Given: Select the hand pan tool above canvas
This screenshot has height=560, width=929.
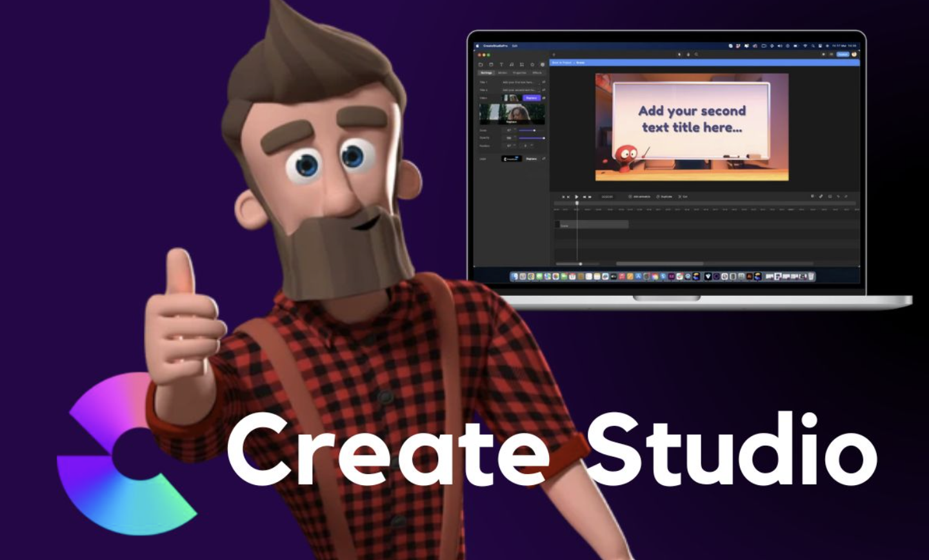Looking at the screenshot, I should coord(688,54).
